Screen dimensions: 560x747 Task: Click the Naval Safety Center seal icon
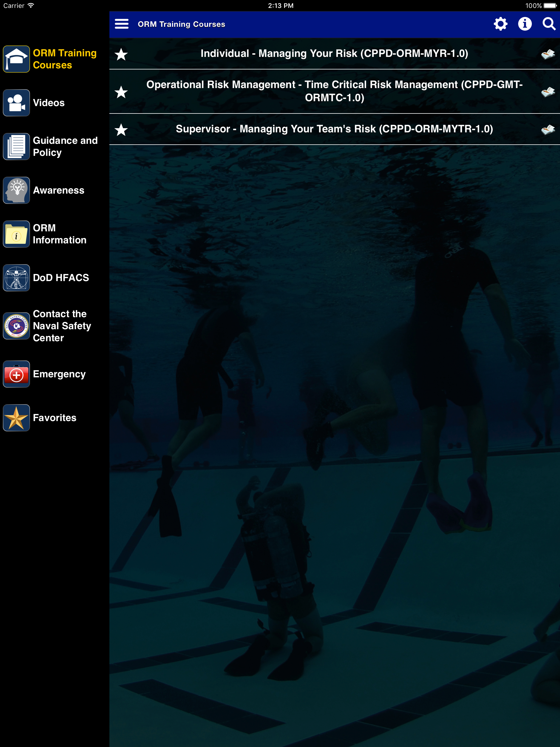pyautogui.click(x=16, y=326)
